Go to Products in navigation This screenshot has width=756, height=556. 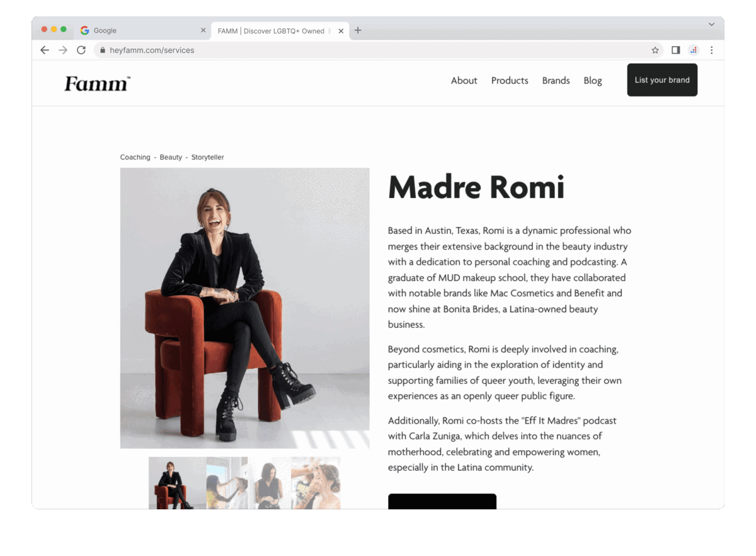[510, 81]
